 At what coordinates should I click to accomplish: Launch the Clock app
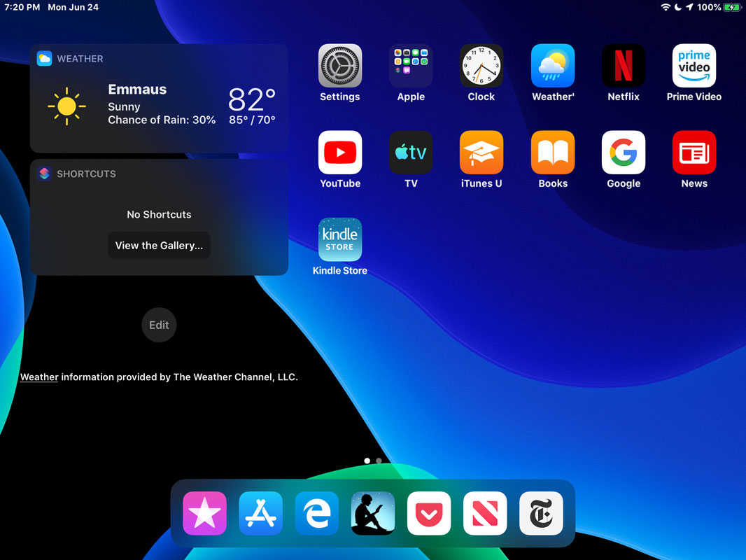point(481,66)
